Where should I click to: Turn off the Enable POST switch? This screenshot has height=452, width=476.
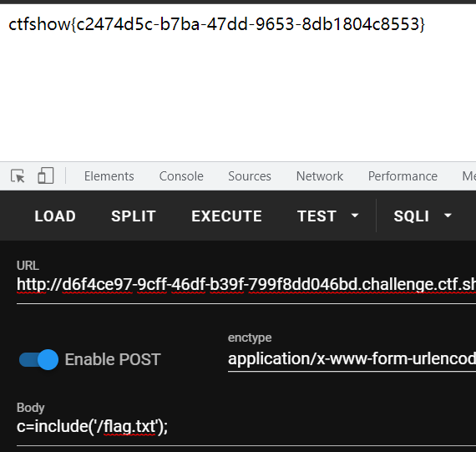pos(38,359)
